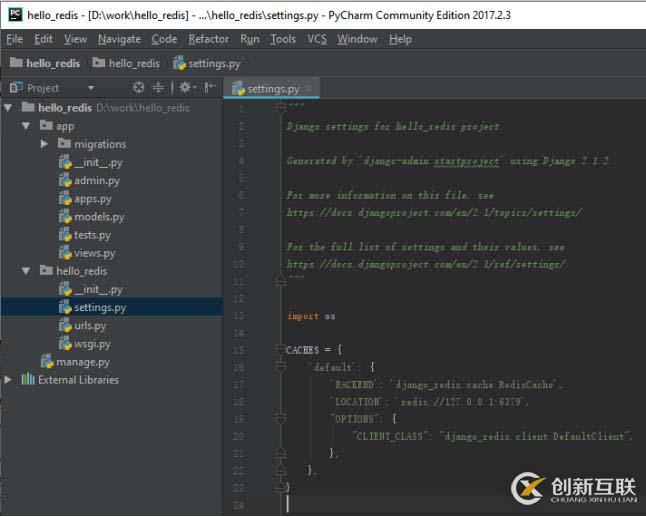
Task: Open the Edit menu
Action: (43, 39)
